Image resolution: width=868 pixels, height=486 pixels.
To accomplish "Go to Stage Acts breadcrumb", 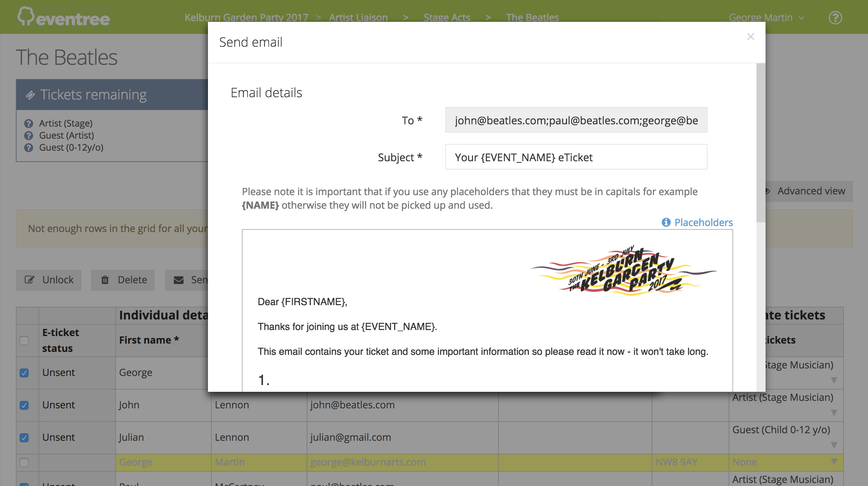I will [x=447, y=18].
